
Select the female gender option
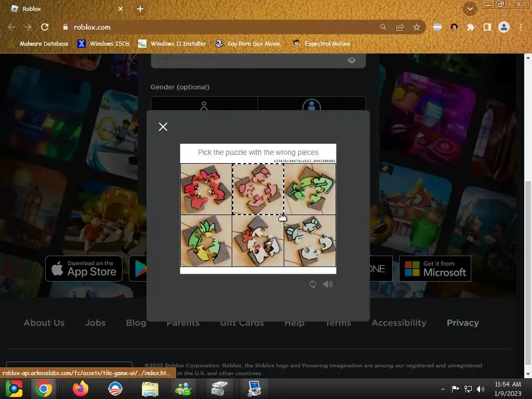(x=204, y=104)
